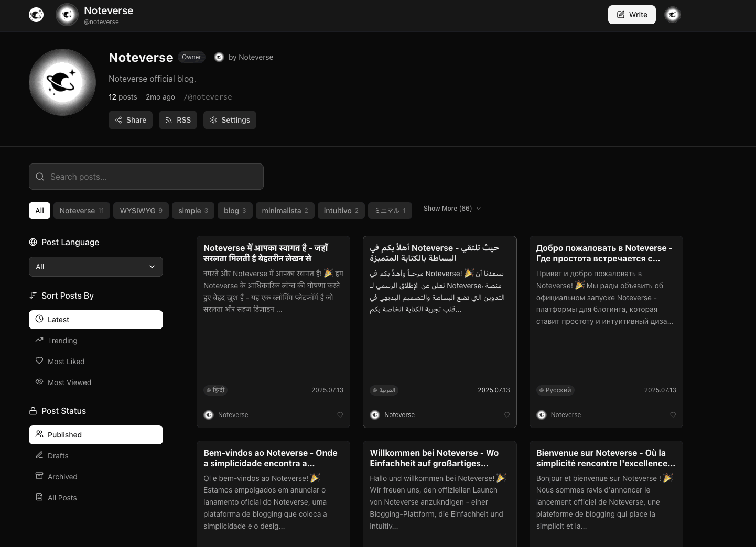Viewport: 756px width, 547px height.
Task: Open blog Settings
Action: (x=230, y=120)
